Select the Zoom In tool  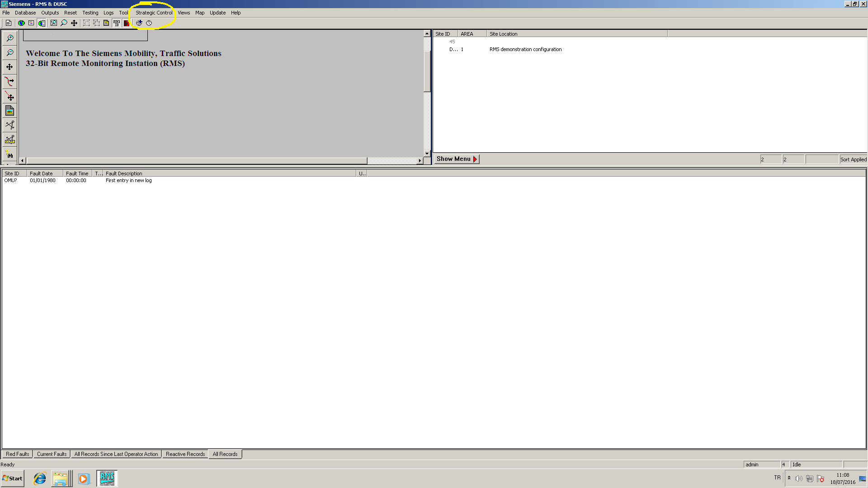(x=9, y=38)
